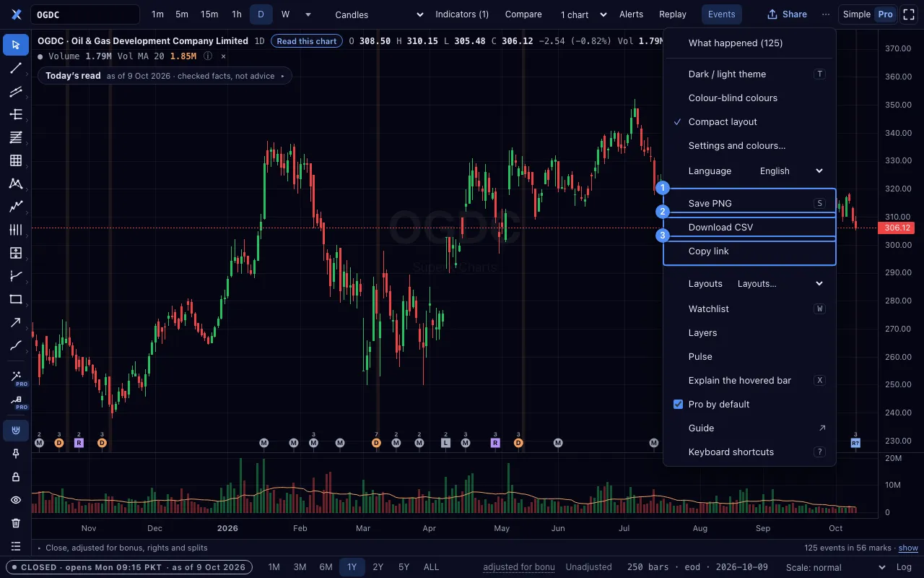Expand the Language dropdown
Screen dimensions: 924x578
(792, 171)
